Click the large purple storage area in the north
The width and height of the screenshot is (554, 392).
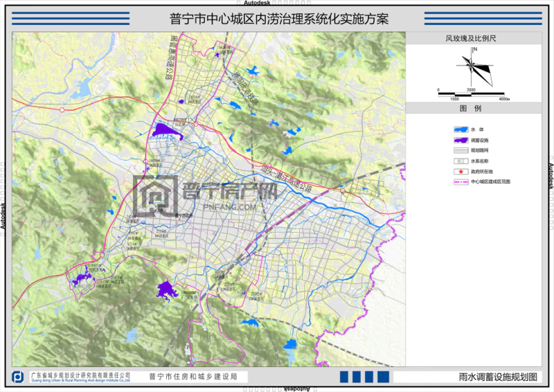[x=166, y=130]
